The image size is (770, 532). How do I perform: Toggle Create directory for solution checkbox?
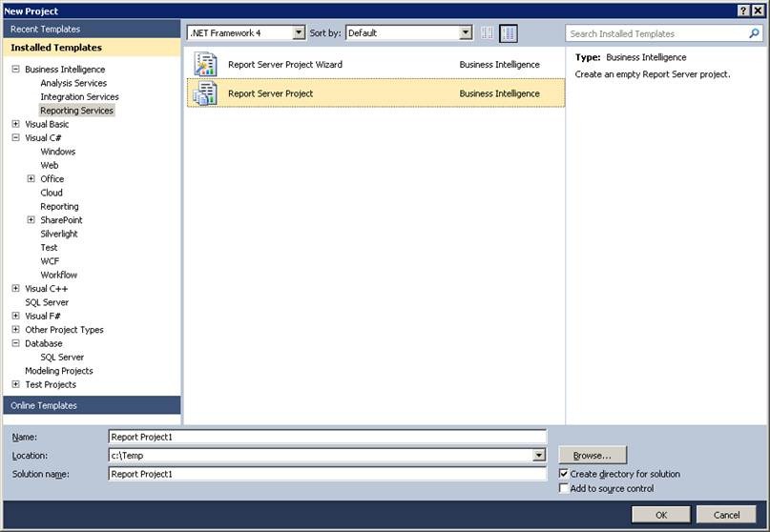564,474
